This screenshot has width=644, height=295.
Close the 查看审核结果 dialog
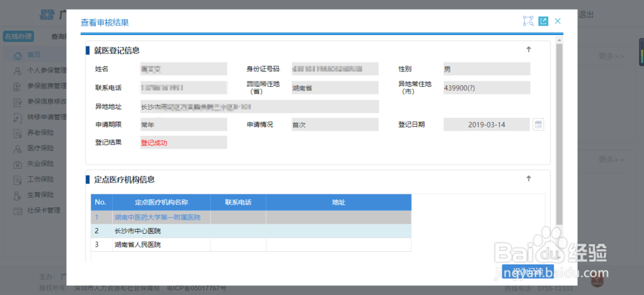pyautogui.click(x=557, y=21)
